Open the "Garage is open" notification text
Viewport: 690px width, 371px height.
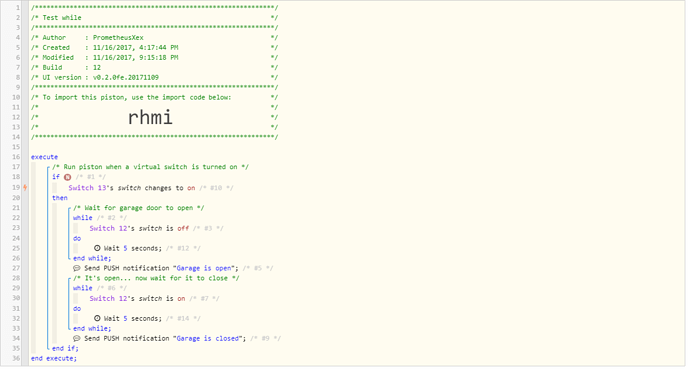click(x=204, y=268)
